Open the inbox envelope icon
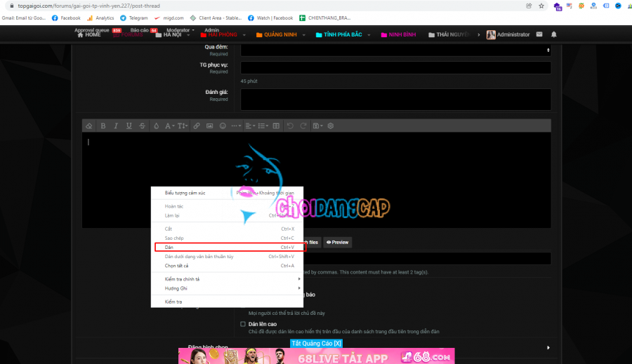Image resolution: width=632 pixels, height=364 pixels. pos(539,34)
